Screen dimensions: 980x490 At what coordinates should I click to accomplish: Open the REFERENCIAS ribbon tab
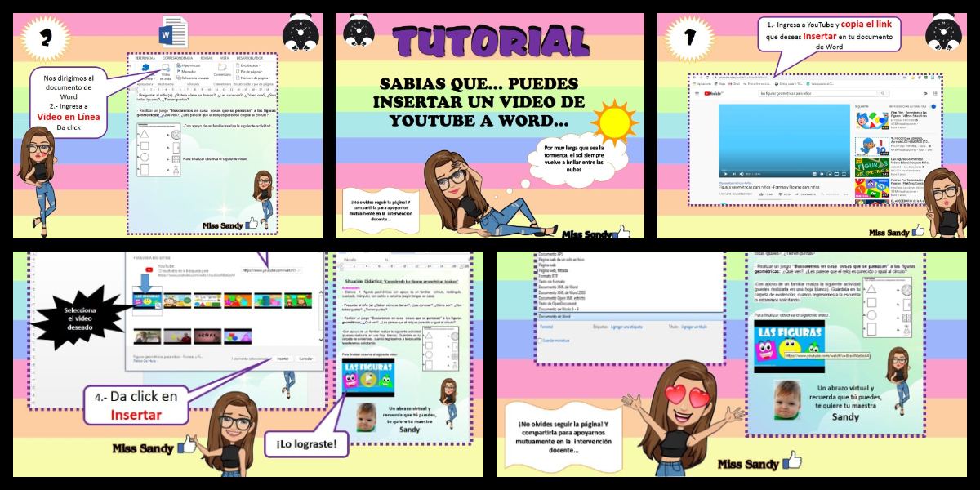click(145, 59)
